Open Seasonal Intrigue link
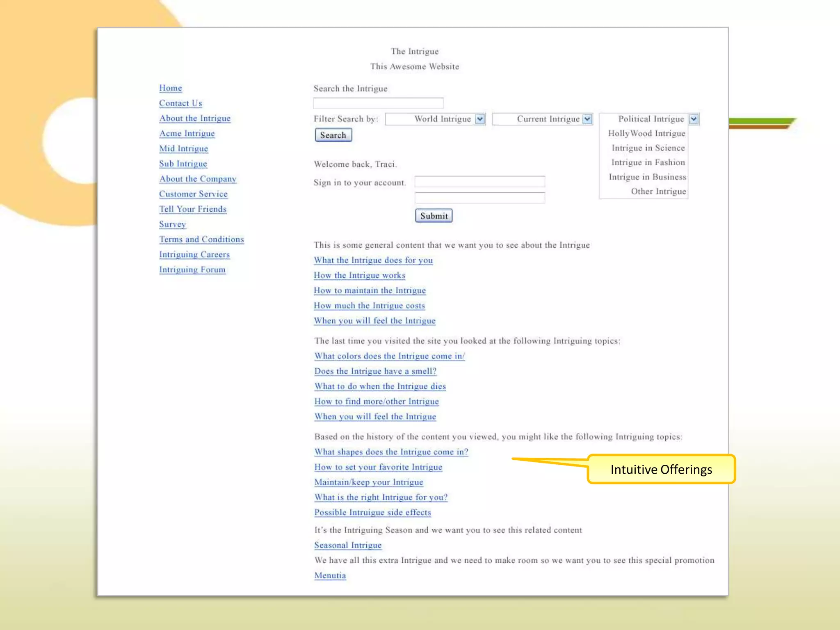The height and width of the screenshot is (630, 840). point(348,546)
